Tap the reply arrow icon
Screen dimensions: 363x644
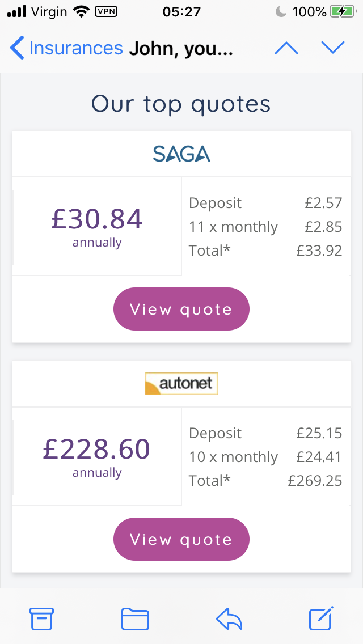point(229,618)
